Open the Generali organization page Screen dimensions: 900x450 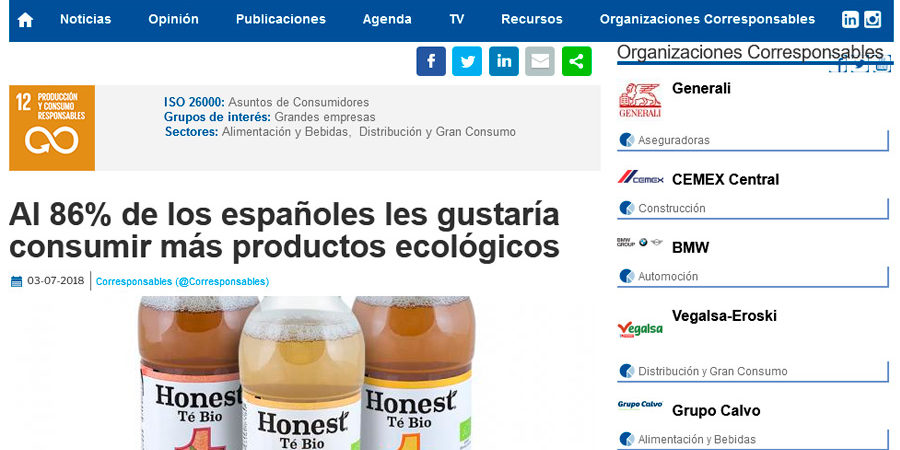pyautogui.click(x=701, y=89)
